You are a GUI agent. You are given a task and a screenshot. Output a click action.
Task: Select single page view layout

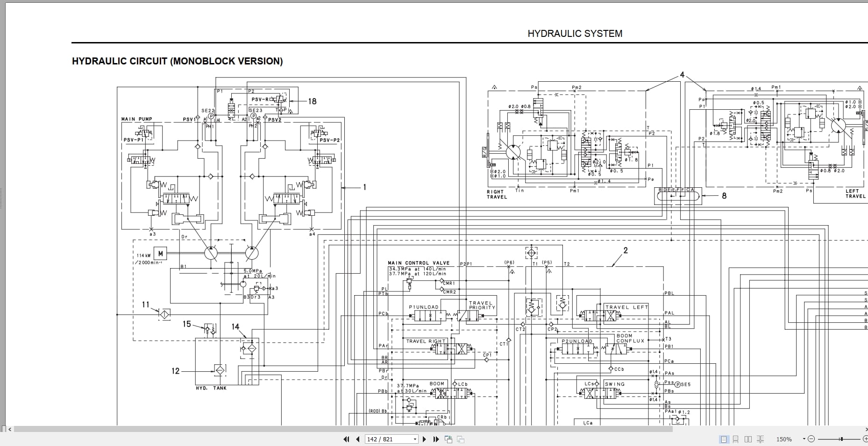(x=724, y=439)
